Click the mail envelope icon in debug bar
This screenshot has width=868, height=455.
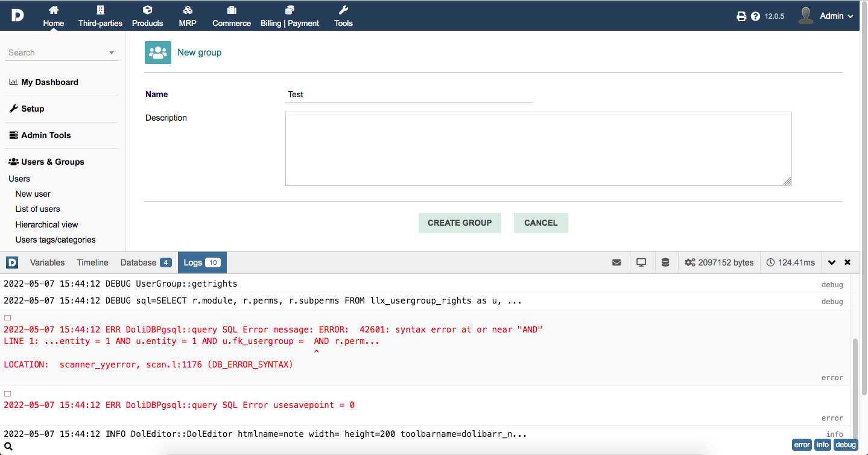click(616, 262)
